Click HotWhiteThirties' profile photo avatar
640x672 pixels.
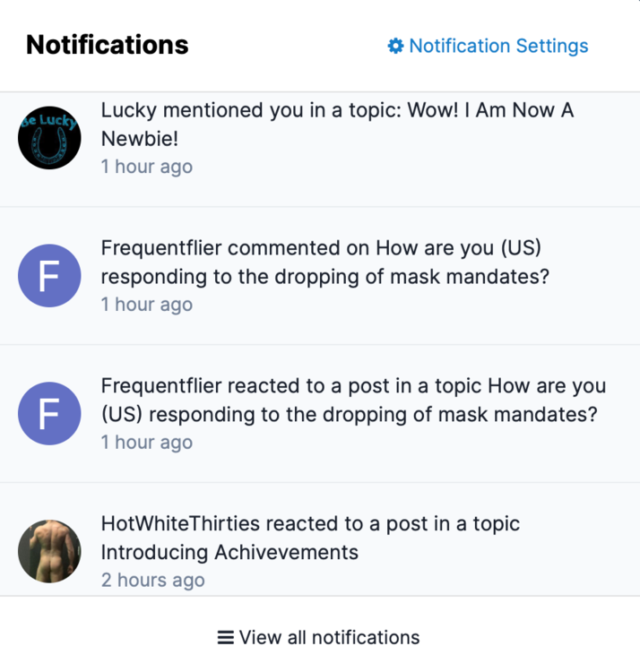(49, 551)
